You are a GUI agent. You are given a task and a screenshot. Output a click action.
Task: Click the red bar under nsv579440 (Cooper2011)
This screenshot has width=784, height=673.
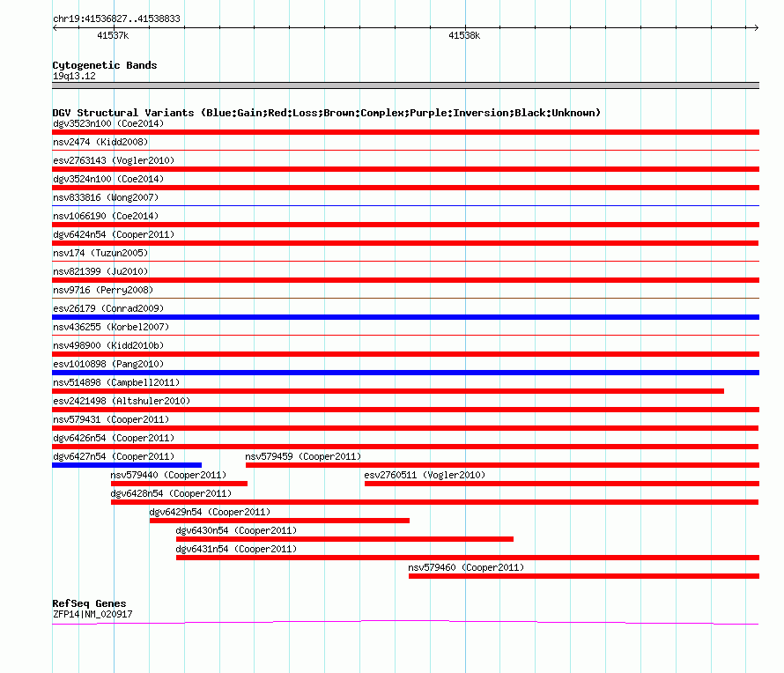[179, 484]
